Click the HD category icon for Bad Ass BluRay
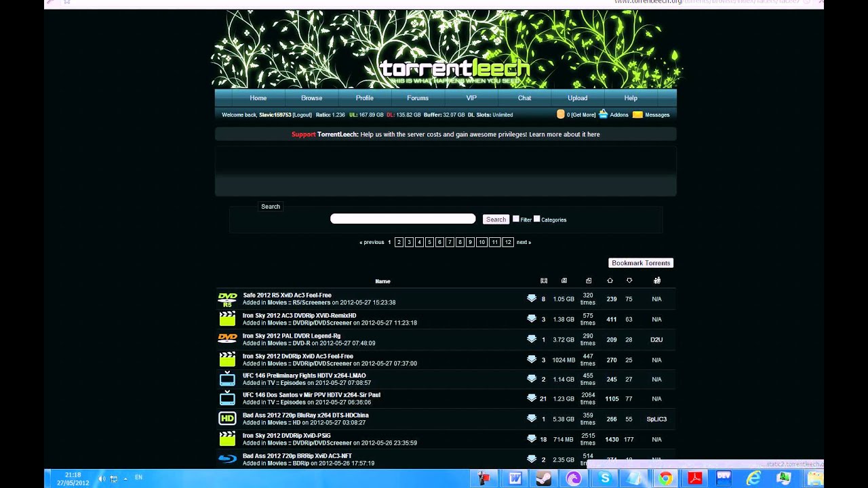The width and height of the screenshot is (868, 488). click(x=227, y=419)
